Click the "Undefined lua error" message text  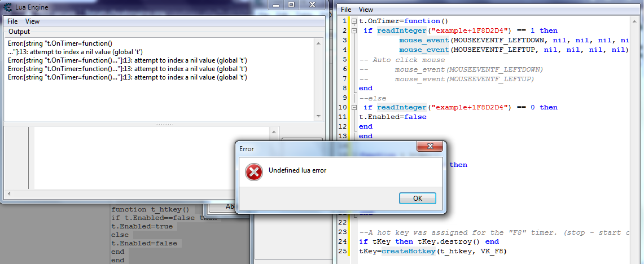click(x=297, y=170)
